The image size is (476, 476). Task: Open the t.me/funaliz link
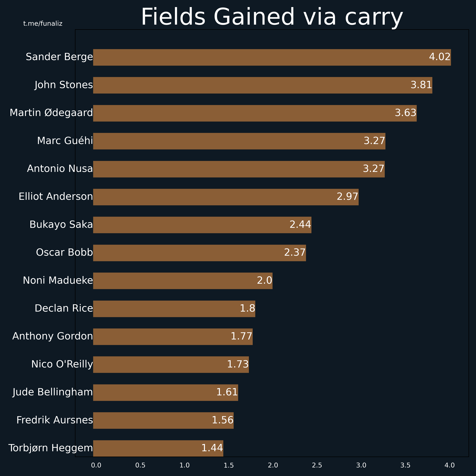(43, 24)
